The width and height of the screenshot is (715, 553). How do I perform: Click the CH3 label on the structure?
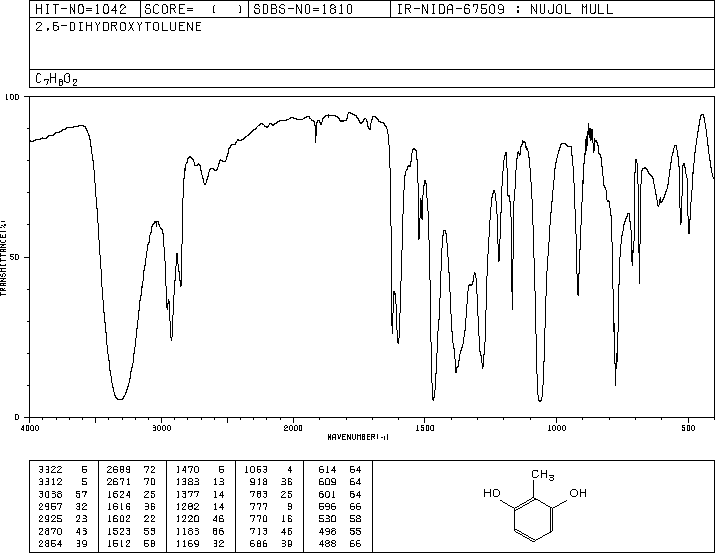click(543, 475)
